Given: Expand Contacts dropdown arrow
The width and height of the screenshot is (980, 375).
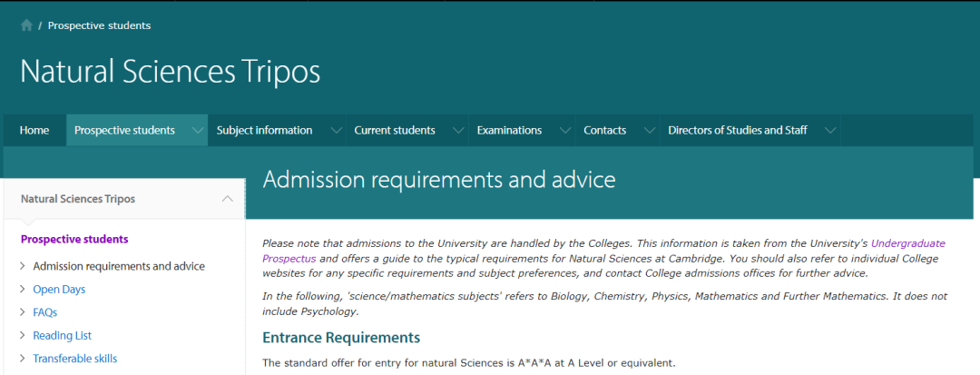Looking at the screenshot, I should pos(649,131).
